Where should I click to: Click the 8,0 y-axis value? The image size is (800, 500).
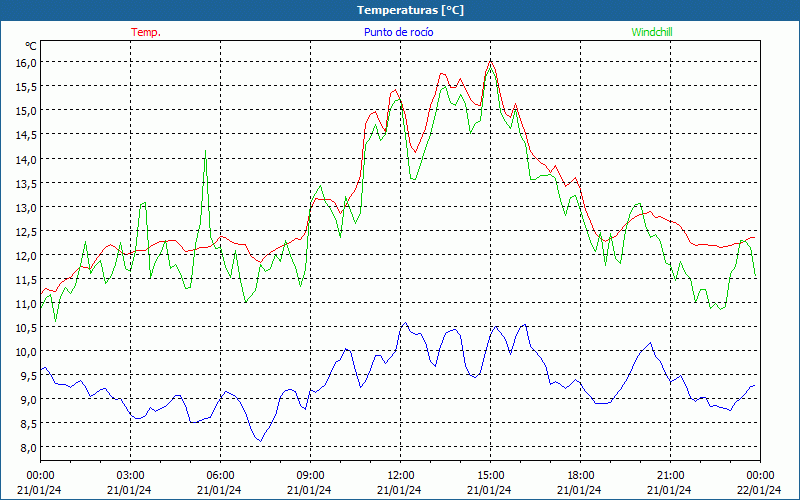tap(29, 447)
